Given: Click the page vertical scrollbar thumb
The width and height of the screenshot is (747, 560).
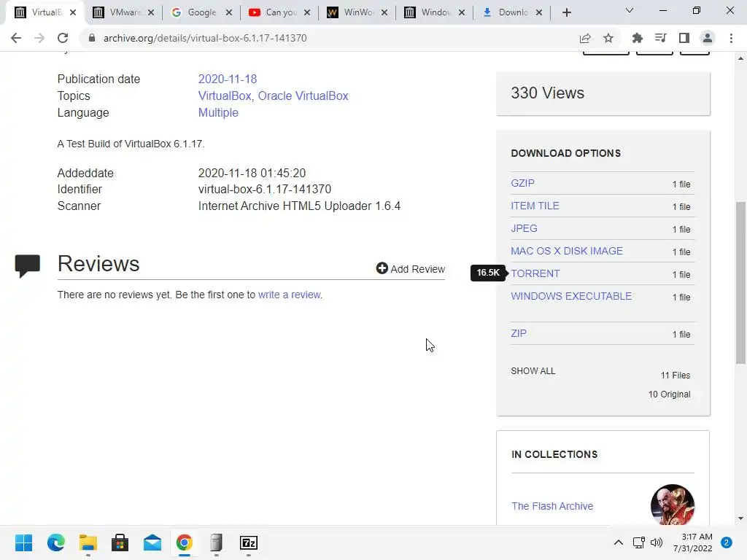Looking at the screenshot, I should point(740,283).
